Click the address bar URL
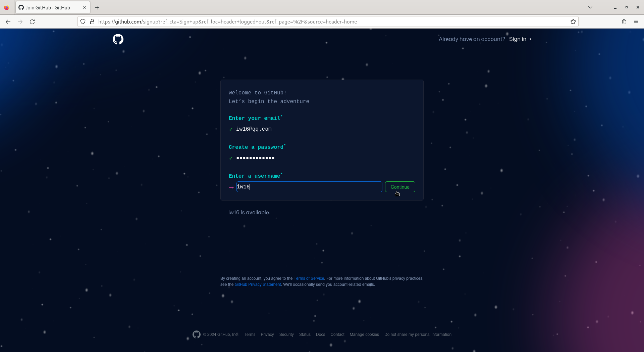The image size is (644, 352). pos(227,22)
